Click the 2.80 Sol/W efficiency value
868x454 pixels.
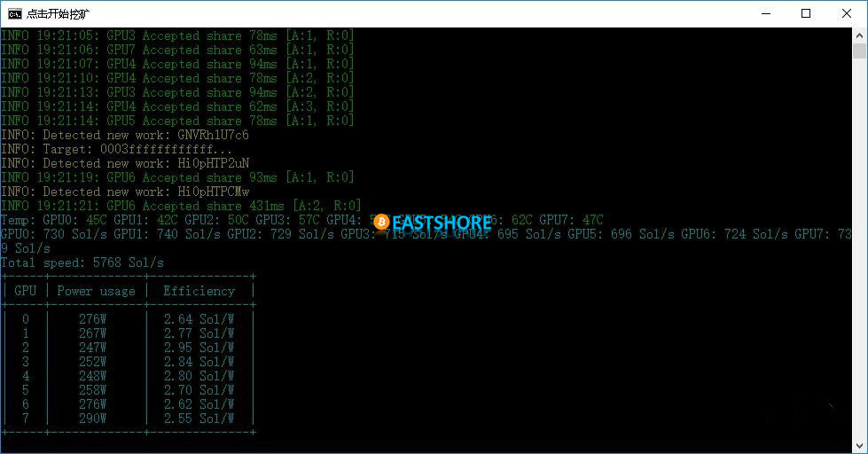click(x=199, y=376)
